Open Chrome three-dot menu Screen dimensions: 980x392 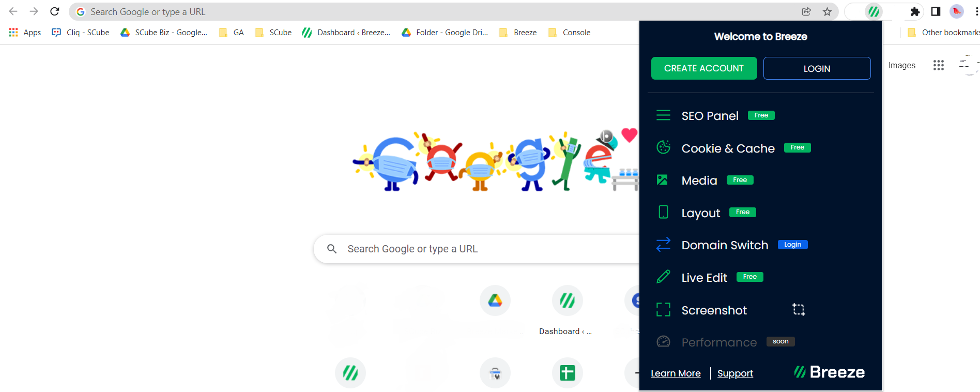976,11
